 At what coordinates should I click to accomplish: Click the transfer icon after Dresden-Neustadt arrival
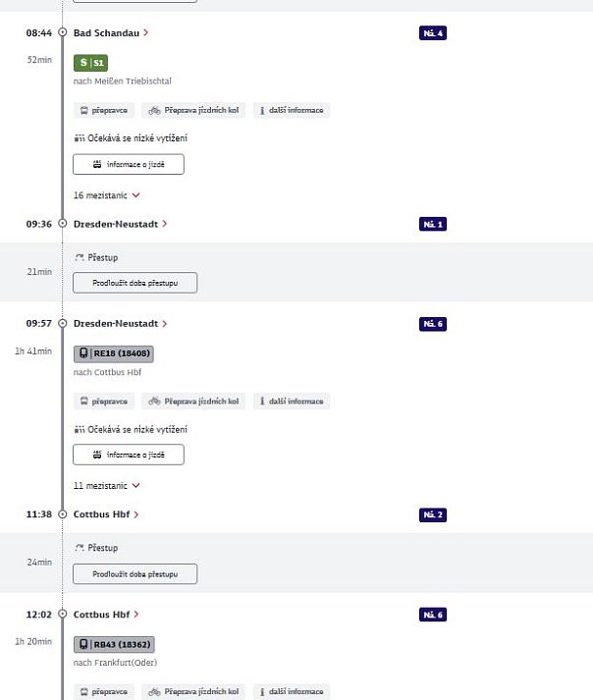[80, 257]
